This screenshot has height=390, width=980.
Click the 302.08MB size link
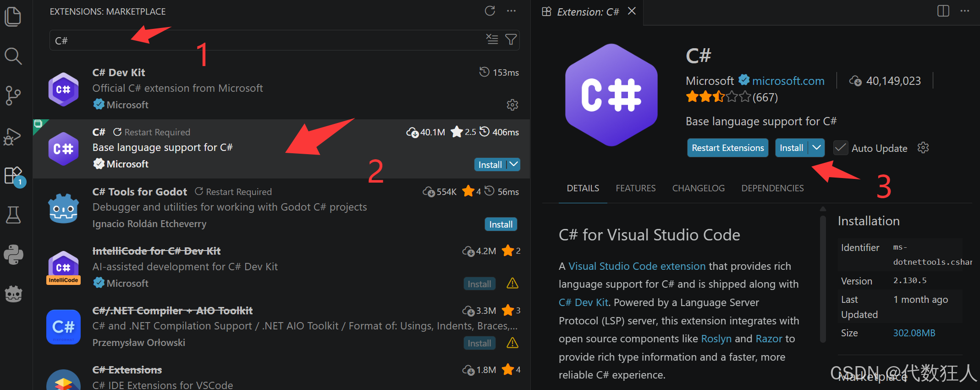point(914,333)
